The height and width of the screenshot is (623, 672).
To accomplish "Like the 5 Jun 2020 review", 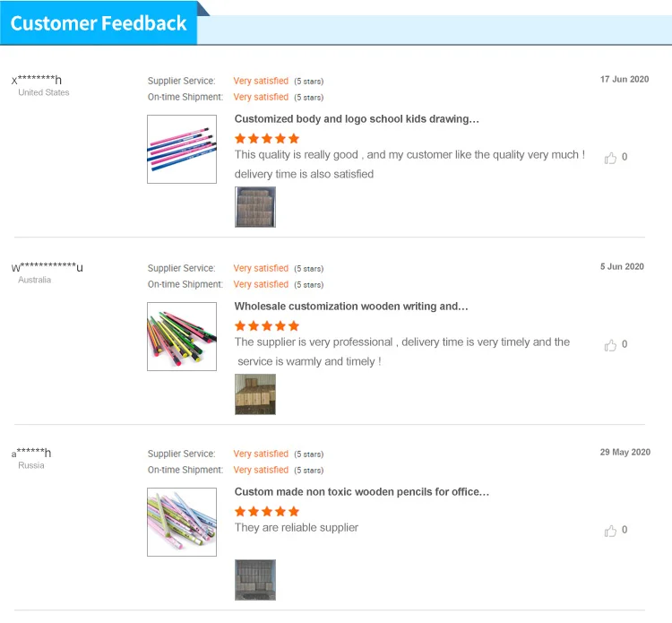I will 611,345.
